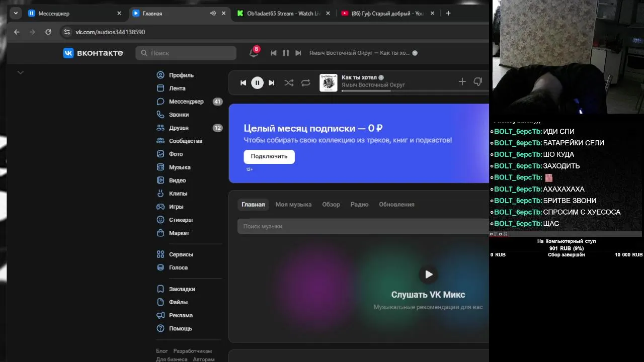Open the Профиль sidebar icon
Image resolution: width=644 pixels, height=362 pixels.
point(160,75)
